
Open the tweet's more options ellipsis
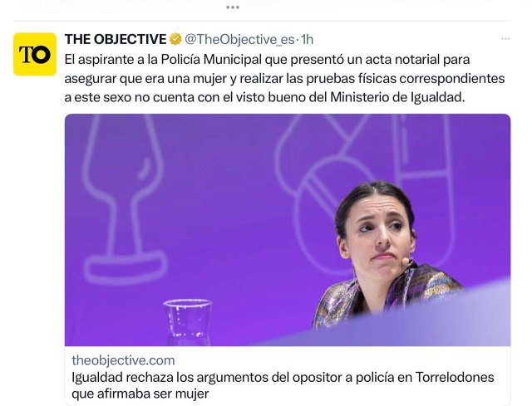click(505, 39)
